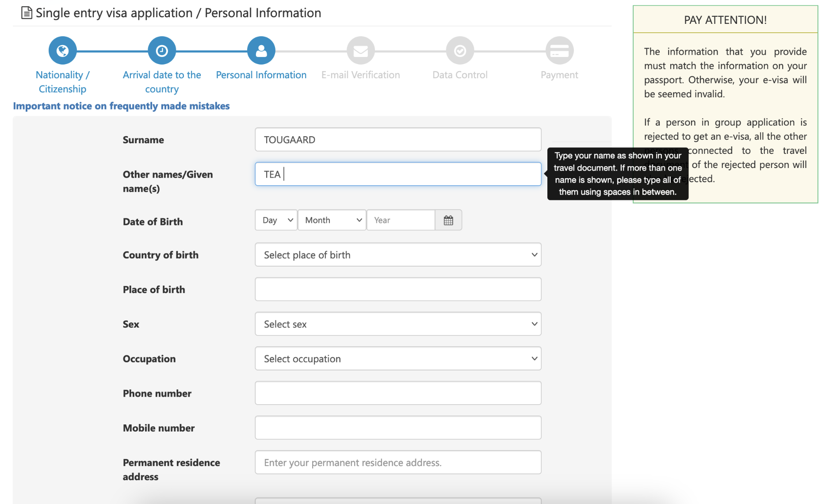Expand the Country of birth dropdown
Screen dimensions: 833x504
point(398,255)
